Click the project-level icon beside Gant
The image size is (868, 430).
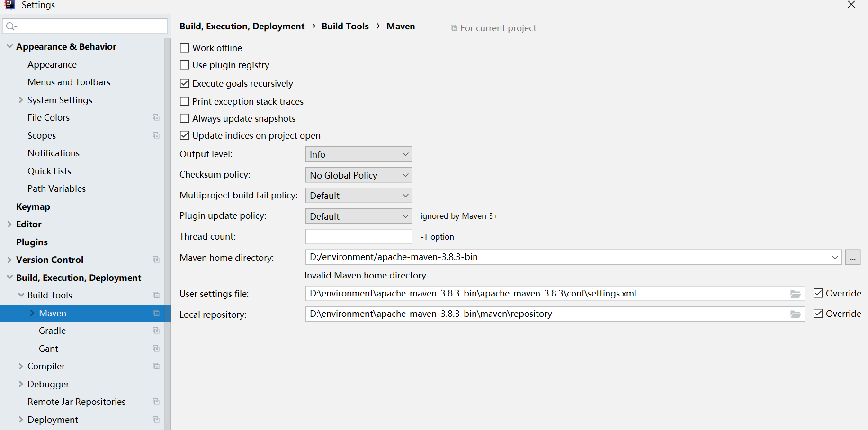156,349
